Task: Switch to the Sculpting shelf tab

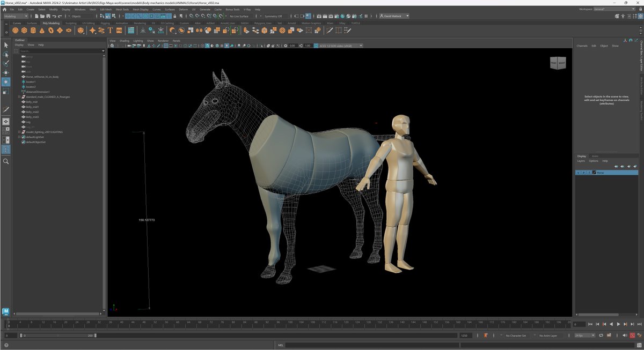Action: point(71,24)
